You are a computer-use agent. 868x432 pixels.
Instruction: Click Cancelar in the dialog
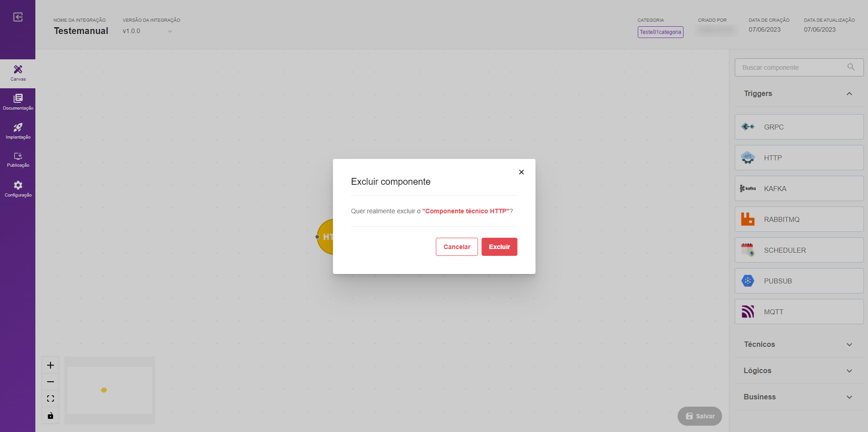[456, 247]
